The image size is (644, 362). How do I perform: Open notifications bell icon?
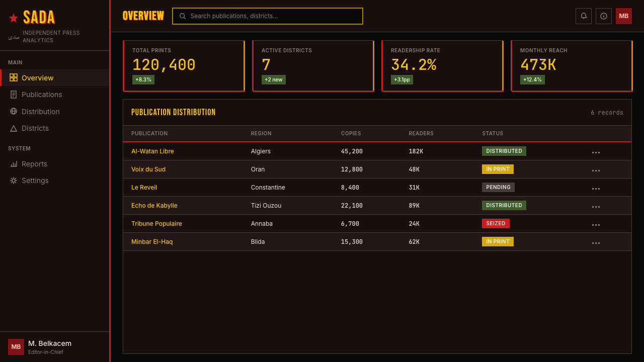(x=584, y=16)
